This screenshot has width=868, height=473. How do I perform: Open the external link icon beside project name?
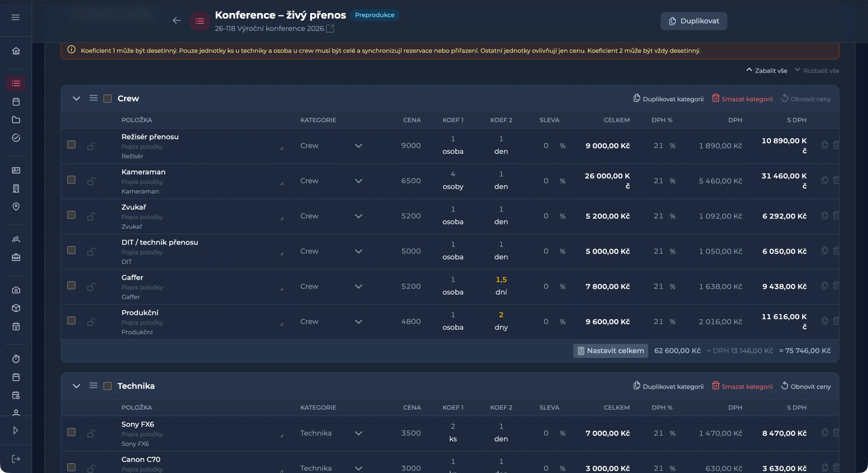point(330,29)
